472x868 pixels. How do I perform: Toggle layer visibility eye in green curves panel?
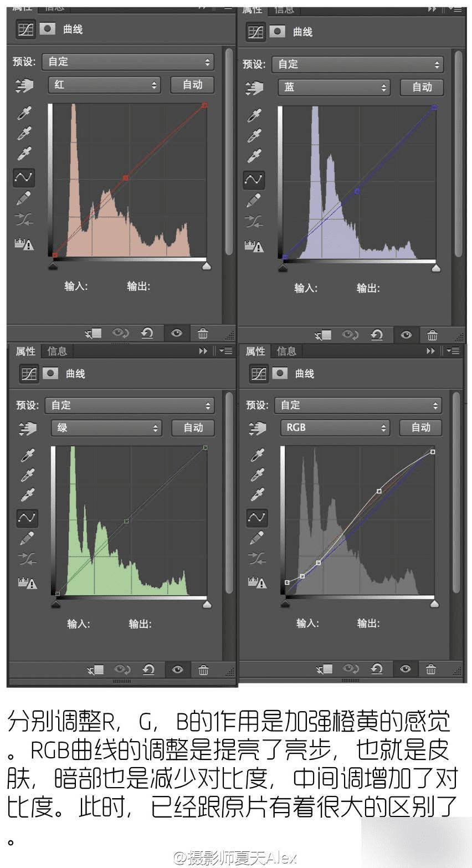pos(177,670)
